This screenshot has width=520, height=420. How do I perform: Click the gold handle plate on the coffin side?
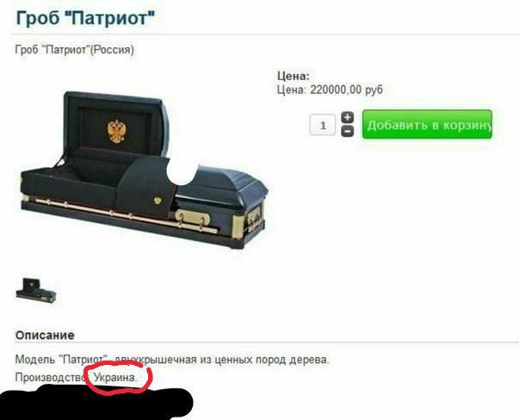point(192,218)
